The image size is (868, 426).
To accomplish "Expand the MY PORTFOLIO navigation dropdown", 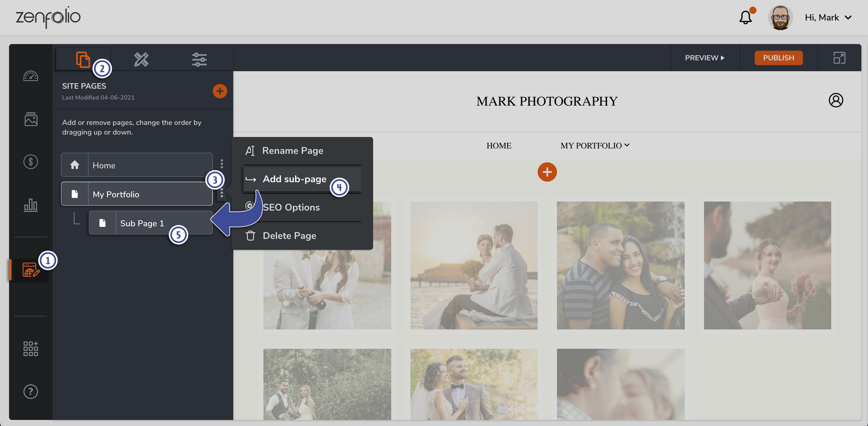I will click(595, 145).
